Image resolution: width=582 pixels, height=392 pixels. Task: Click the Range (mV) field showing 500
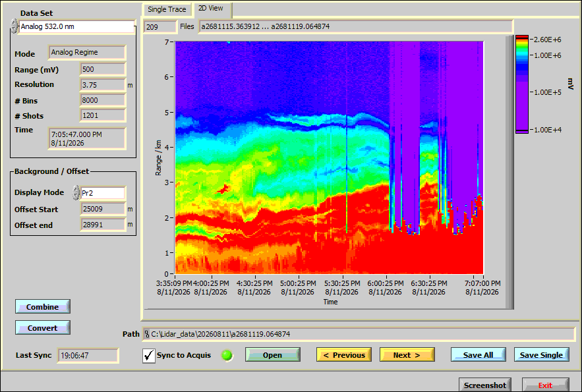point(103,69)
